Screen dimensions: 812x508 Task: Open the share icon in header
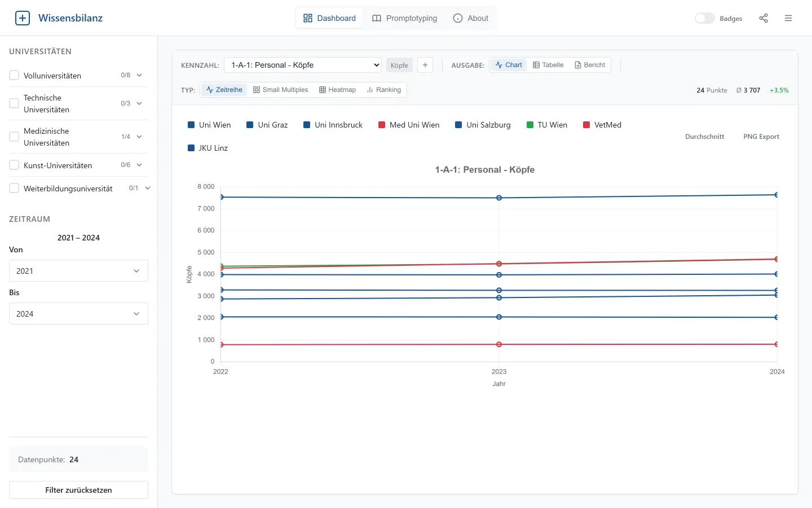764,18
